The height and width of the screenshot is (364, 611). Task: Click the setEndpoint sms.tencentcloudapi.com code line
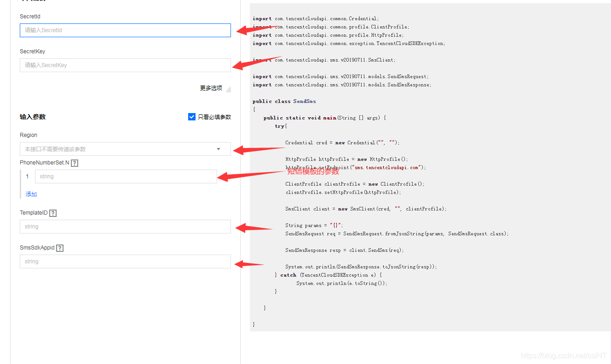tap(356, 167)
